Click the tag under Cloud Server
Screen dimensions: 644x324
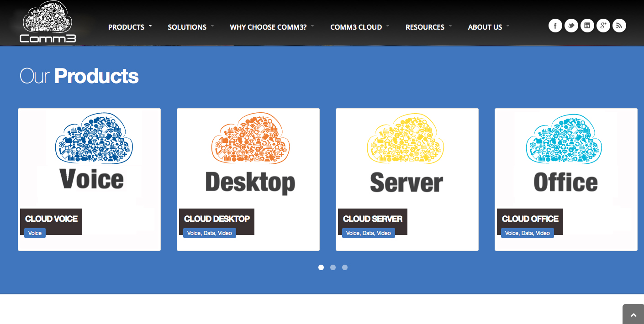[x=369, y=233]
